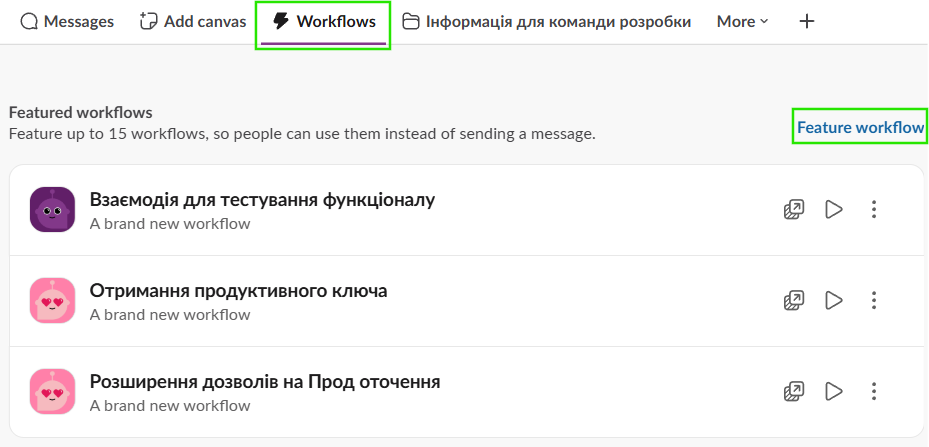Open the Отримання продуктивного ключа workflow title
This screenshot has width=929, height=447.
pyautogui.click(x=238, y=291)
